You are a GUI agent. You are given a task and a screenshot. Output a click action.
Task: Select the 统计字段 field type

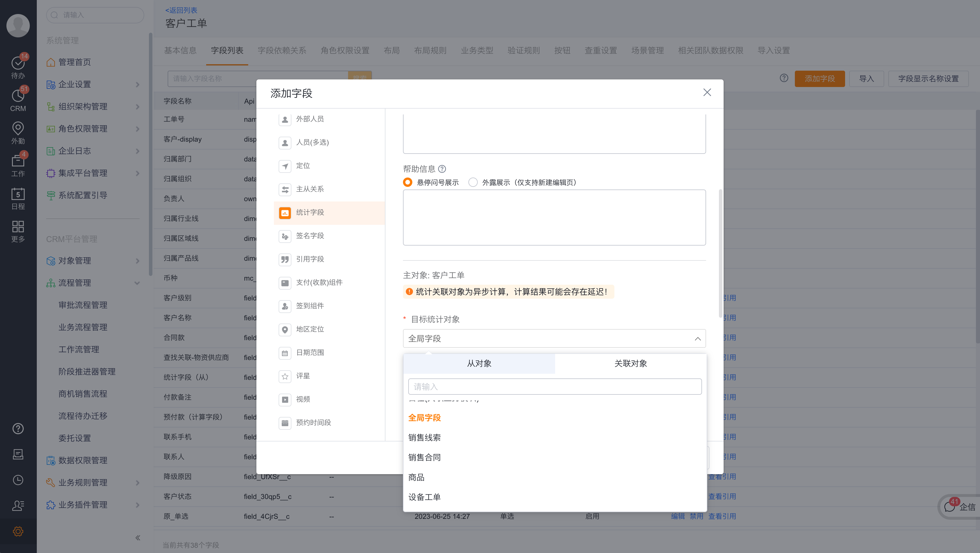click(x=329, y=213)
